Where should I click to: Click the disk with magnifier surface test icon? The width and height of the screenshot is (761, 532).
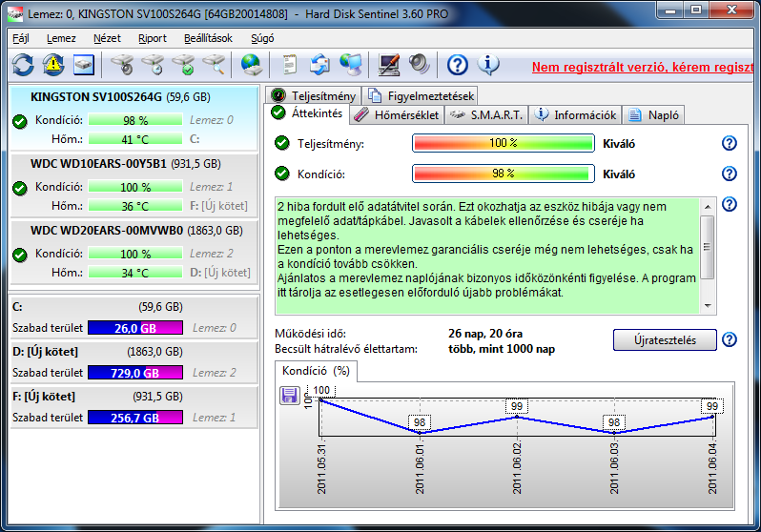click(214, 65)
